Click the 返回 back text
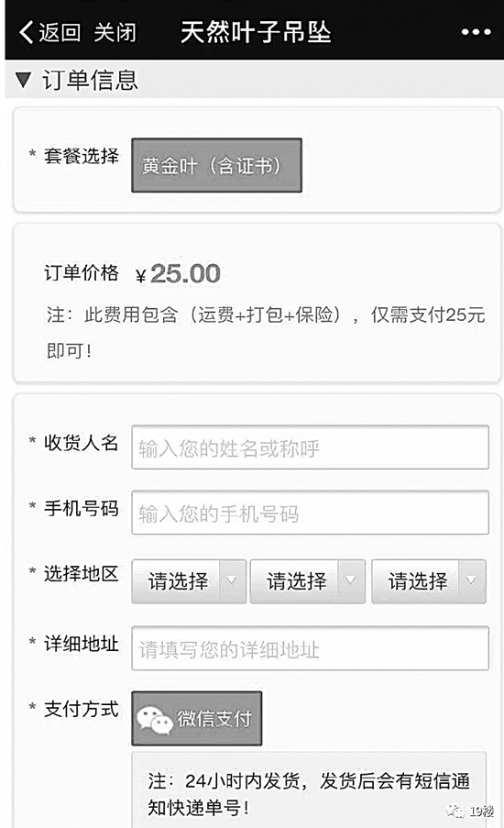This screenshot has width=504, height=828. (x=60, y=33)
